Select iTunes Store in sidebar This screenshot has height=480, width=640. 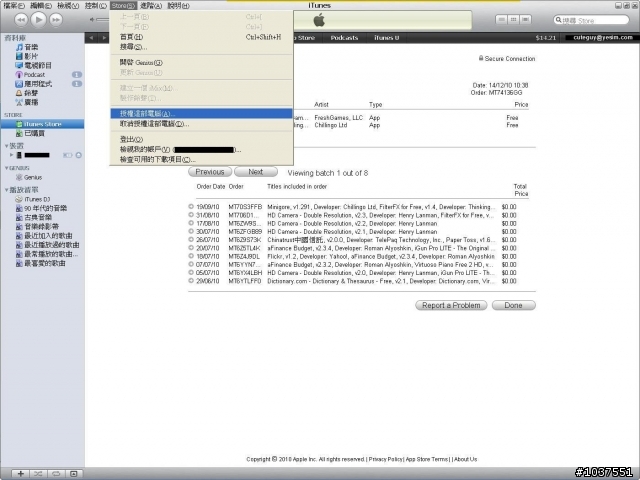[x=42, y=124]
